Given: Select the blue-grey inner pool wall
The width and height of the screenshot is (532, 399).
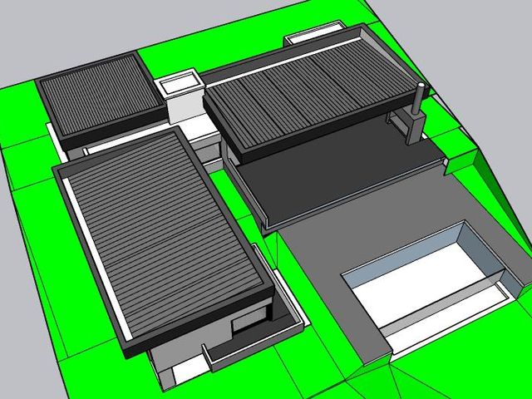Looking at the screenshot, I should pos(401,253).
